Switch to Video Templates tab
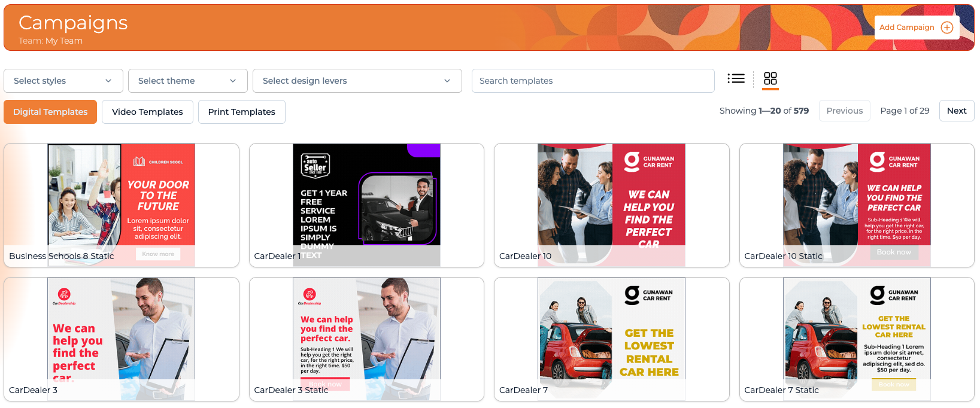Screen dimensions: 980x408 147,112
